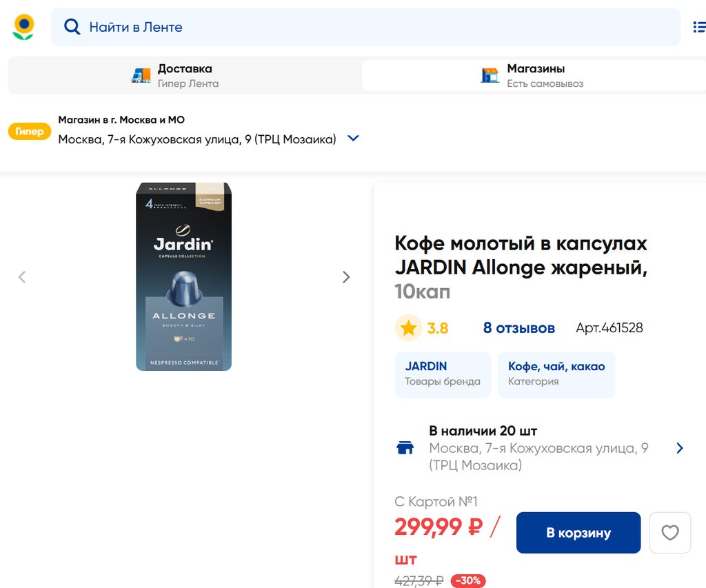
Task: Click the Jardin Allonge product image
Action: click(183, 276)
